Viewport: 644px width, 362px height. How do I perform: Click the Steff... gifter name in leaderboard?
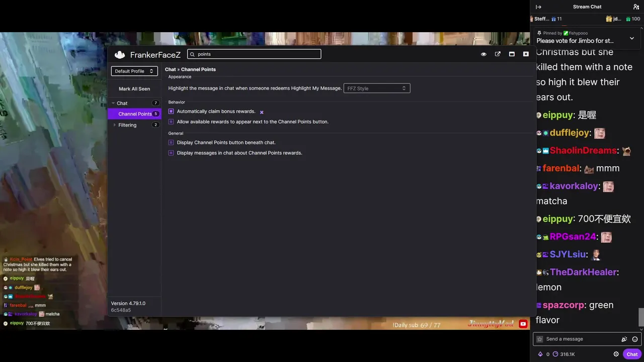coord(541,19)
